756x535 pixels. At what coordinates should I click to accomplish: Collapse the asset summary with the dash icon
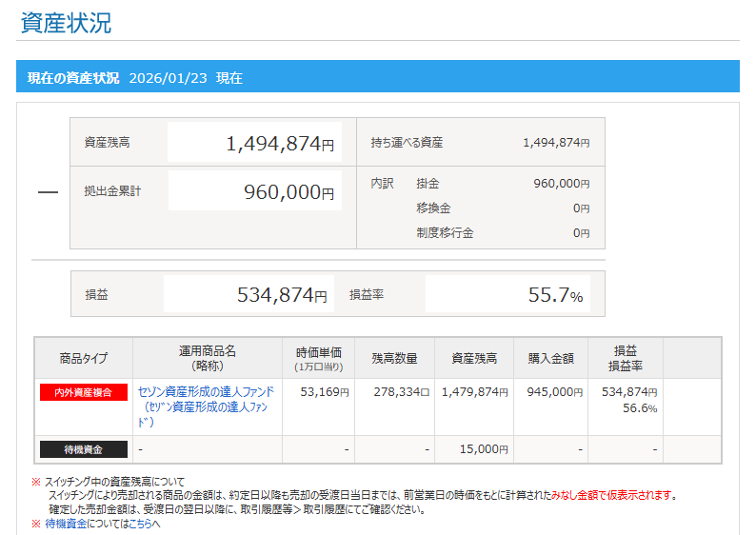(x=48, y=192)
